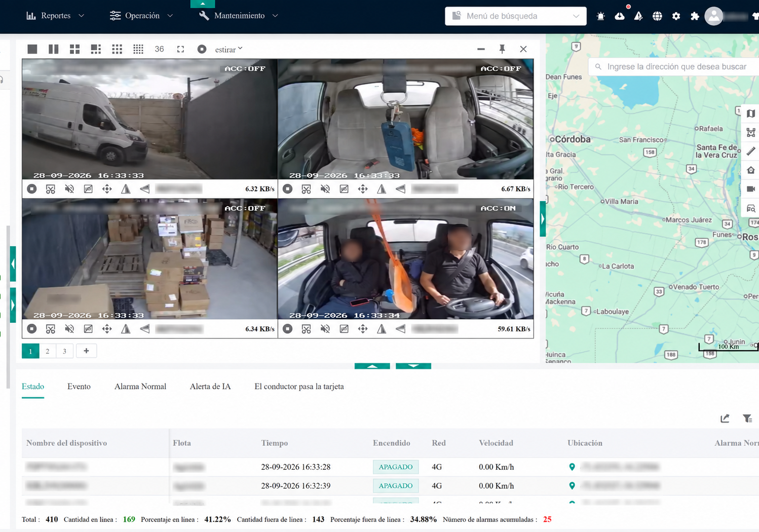759x532 pixels.
Task: Open the vehicle search tool on the map
Action: 751,208
